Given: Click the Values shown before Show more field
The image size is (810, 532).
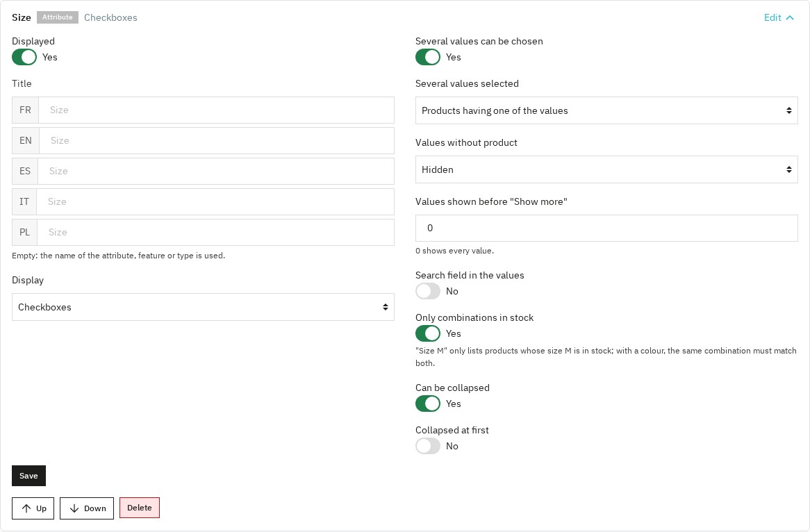Looking at the screenshot, I should pos(606,228).
